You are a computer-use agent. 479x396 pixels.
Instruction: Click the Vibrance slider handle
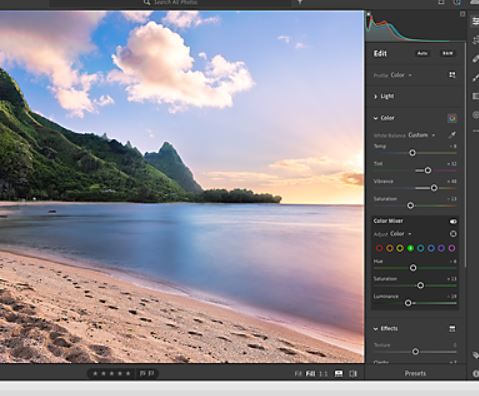434,188
